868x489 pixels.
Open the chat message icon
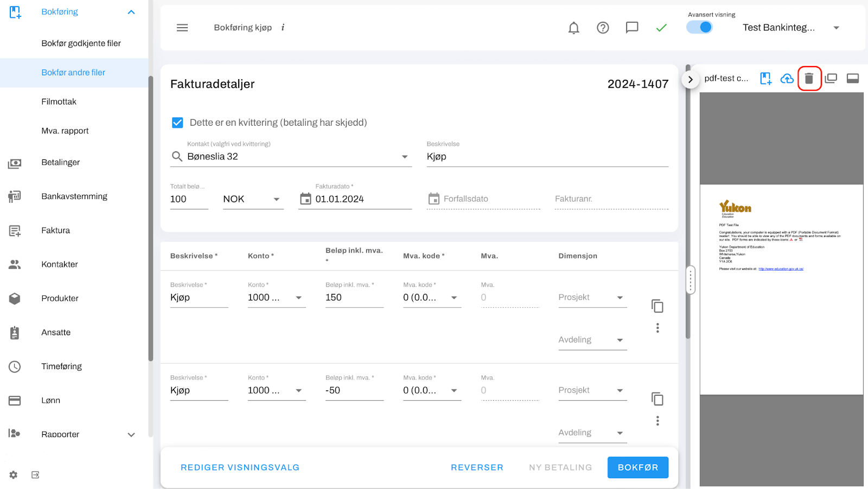pyautogui.click(x=632, y=28)
